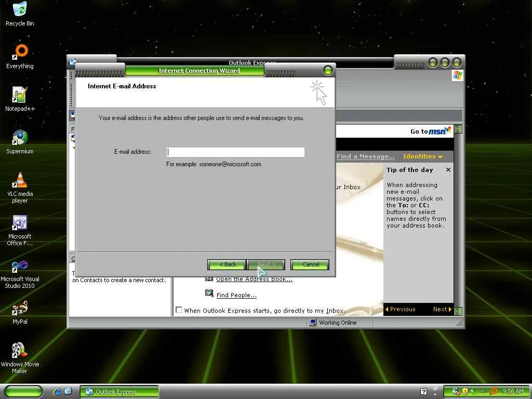Close the Tip of the day pane
This screenshot has width=532, height=399.
pos(448,170)
